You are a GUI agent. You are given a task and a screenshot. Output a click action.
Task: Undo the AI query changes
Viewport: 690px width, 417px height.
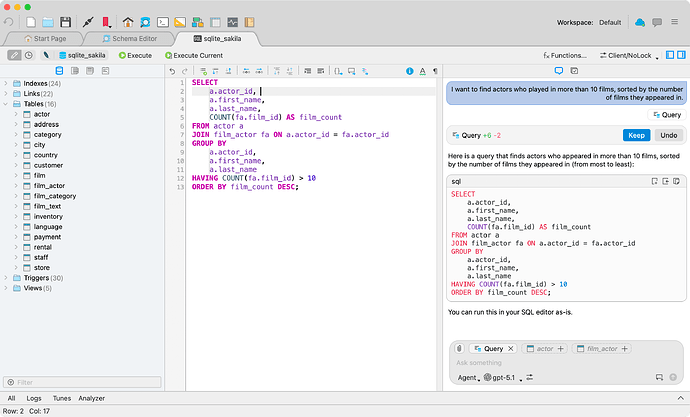[668, 135]
